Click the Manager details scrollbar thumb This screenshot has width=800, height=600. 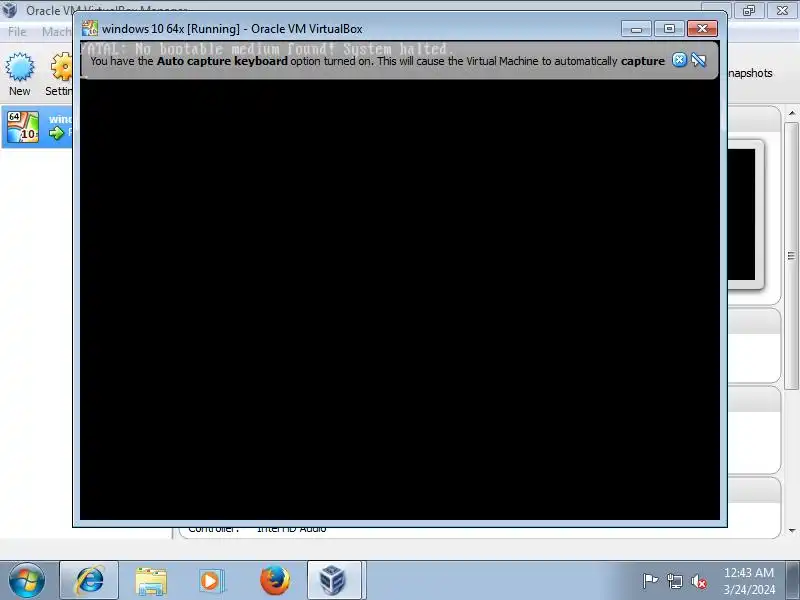pos(791,256)
